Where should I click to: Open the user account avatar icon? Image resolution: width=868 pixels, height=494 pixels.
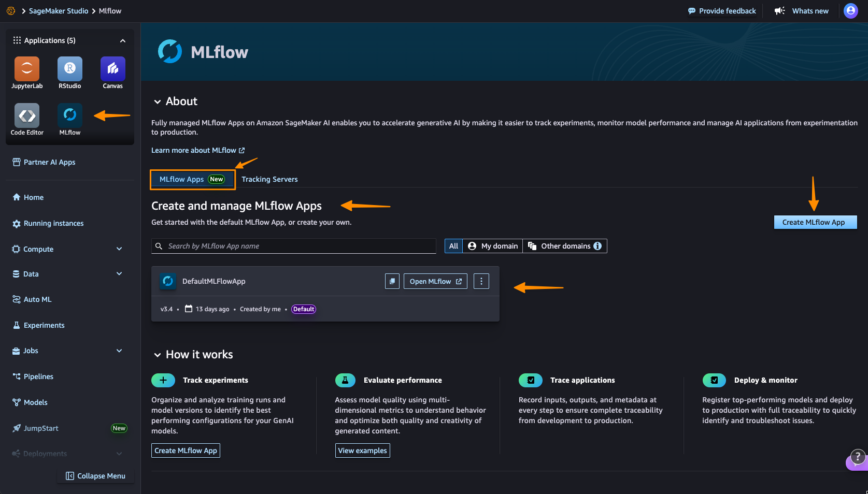(850, 10)
